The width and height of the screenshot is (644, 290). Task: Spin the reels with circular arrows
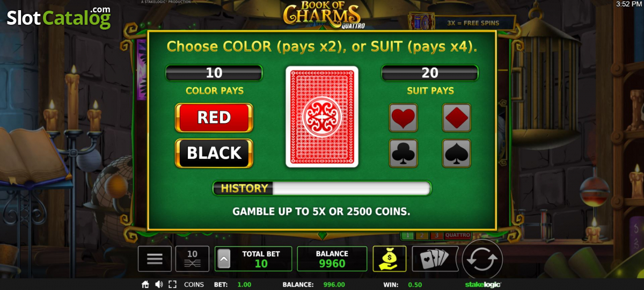[482, 259]
